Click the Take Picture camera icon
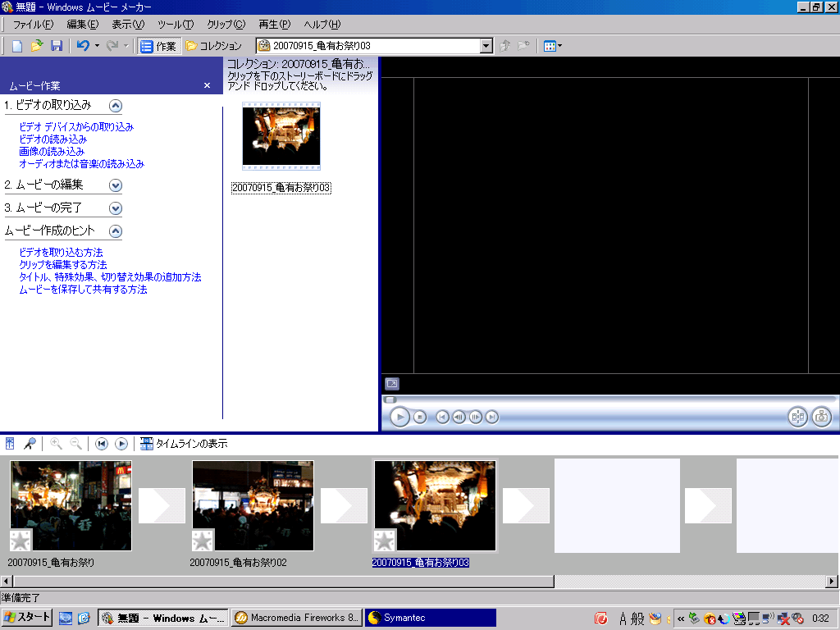This screenshot has width=840, height=630. (821, 417)
